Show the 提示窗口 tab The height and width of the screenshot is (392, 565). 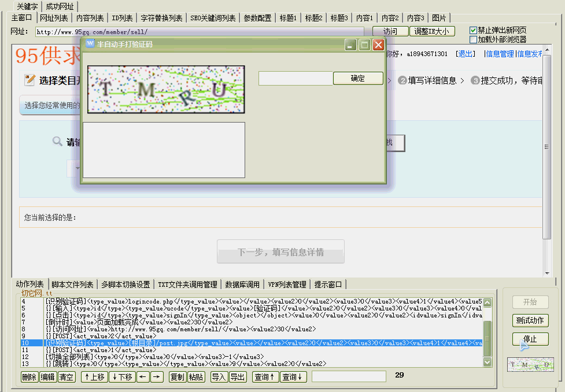click(328, 284)
